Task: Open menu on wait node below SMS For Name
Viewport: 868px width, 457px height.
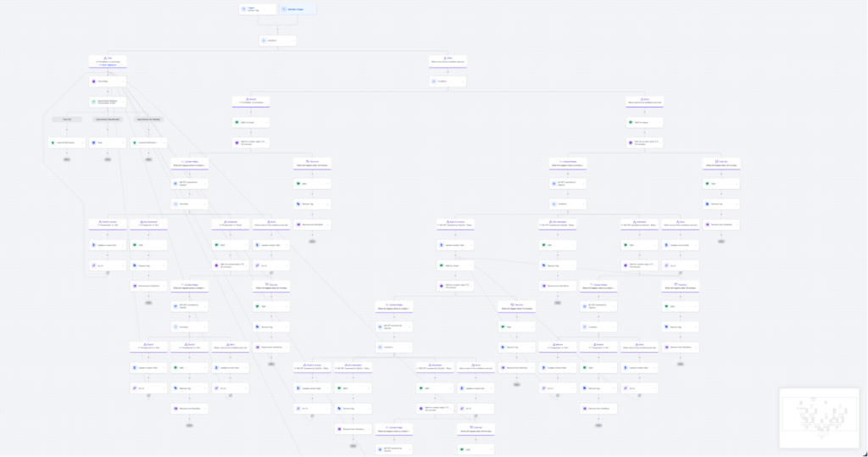Action: point(659,142)
